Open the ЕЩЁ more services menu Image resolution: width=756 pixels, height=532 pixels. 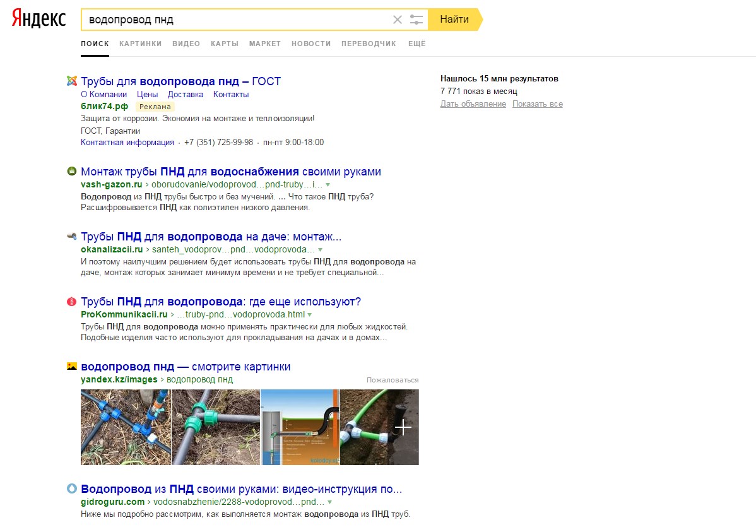tap(417, 44)
